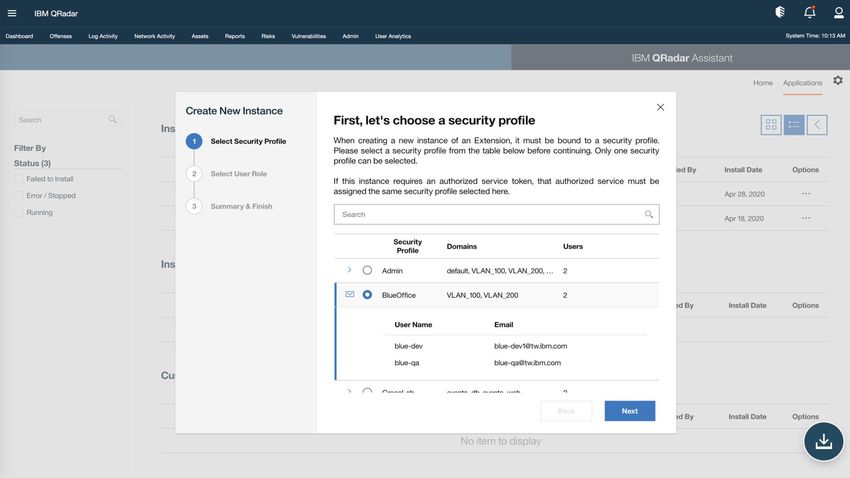
Task: Click the Back button
Action: pyautogui.click(x=566, y=411)
